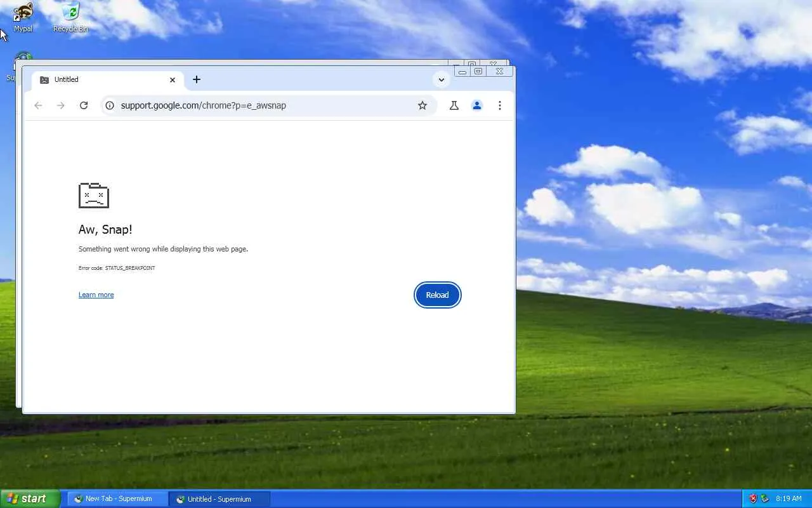Image resolution: width=812 pixels, height=508 pixels.
Task: Go back using the browser back arrow
Action: point(38,105)
